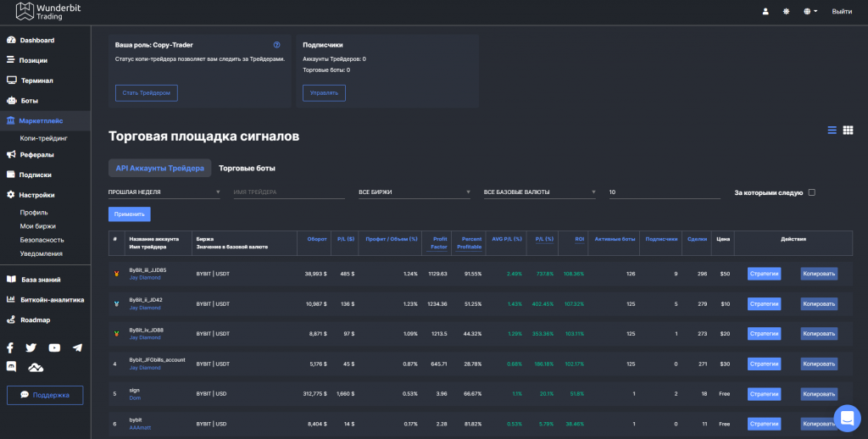Sort table by the ROI column header
Viewport: 868px width, 439px height.
579,239
